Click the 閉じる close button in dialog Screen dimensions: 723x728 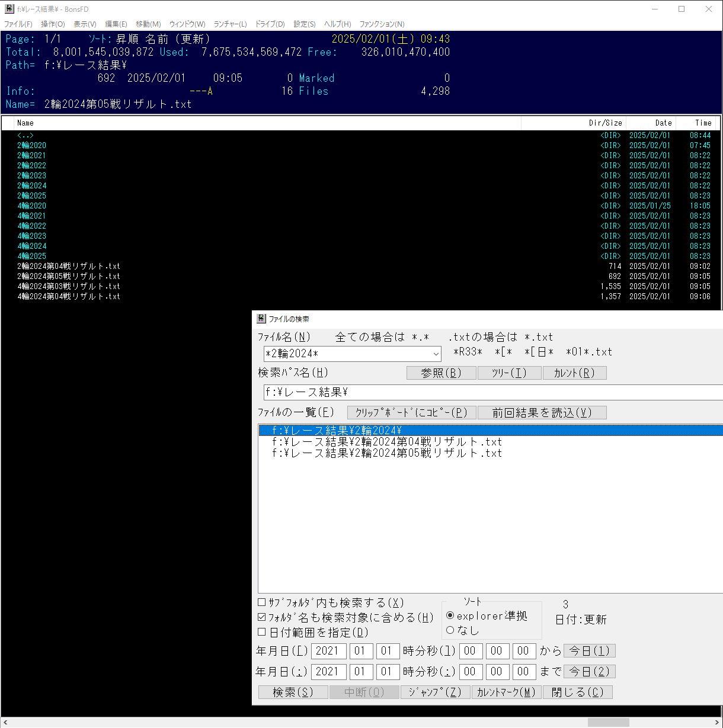[x=577, y=692]
